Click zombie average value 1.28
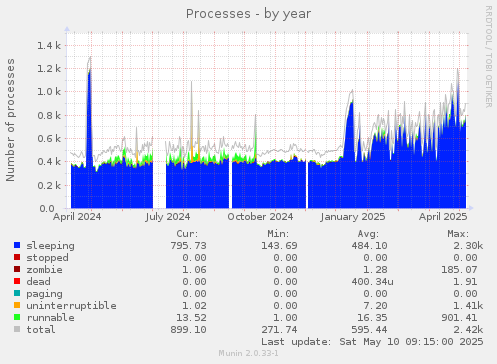Screen dimensions: 497x364 click(375, 270)
